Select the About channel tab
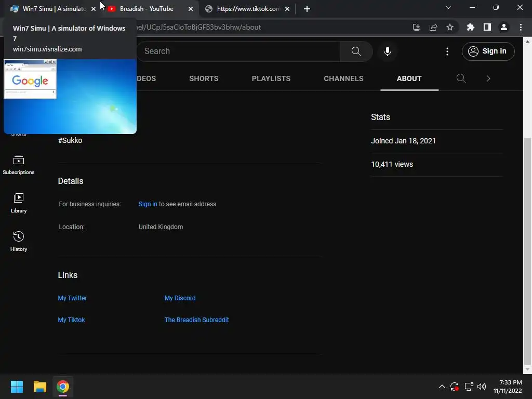The width and height of the screenshot is (532, 399). [x=409, y=78]
